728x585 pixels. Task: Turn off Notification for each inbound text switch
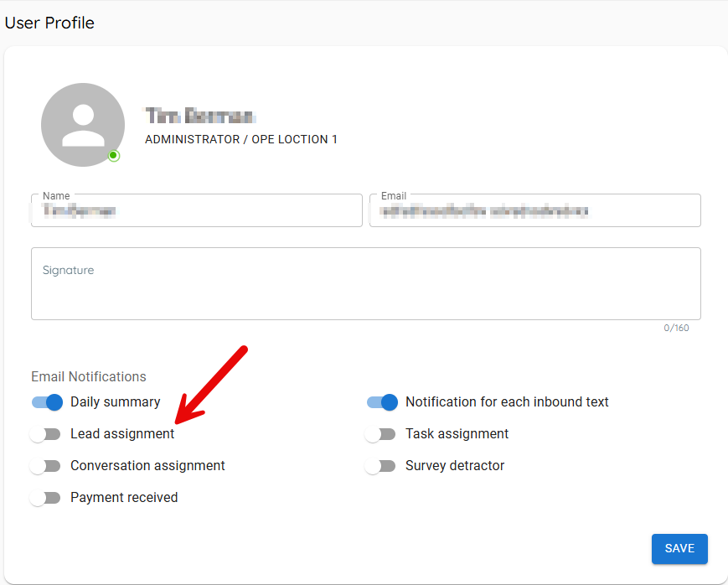pyautogui.click(x=382, y=402)
